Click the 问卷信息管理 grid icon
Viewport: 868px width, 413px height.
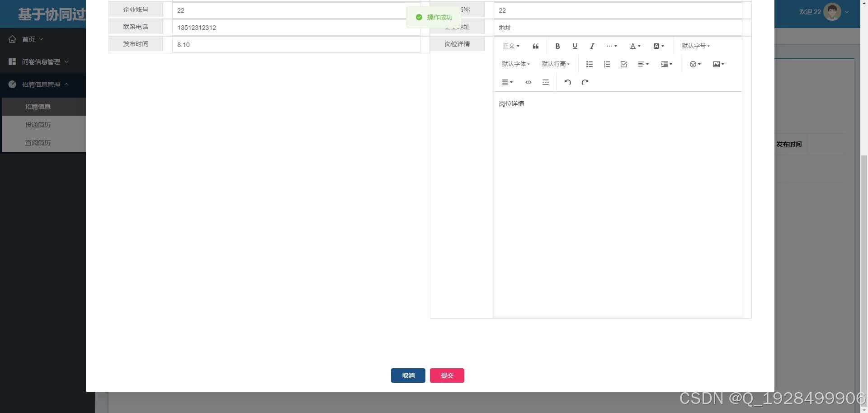pos(12,62)
